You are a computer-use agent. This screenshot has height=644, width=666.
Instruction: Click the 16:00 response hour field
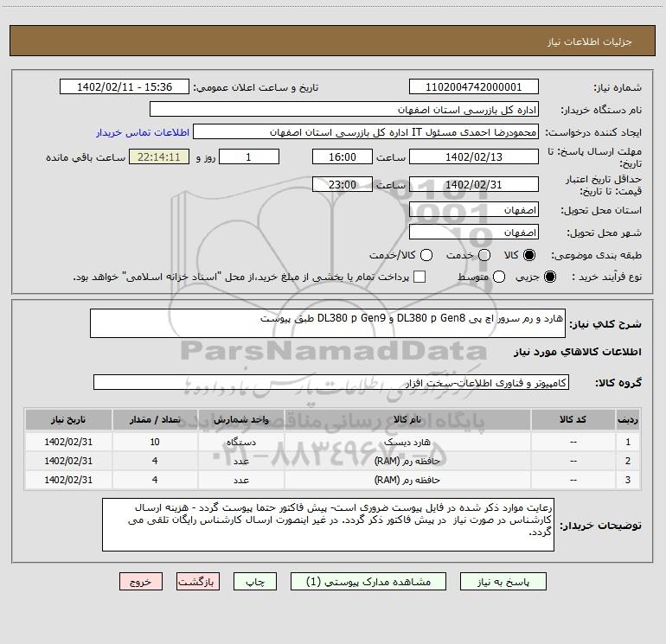tap(343, 157)
